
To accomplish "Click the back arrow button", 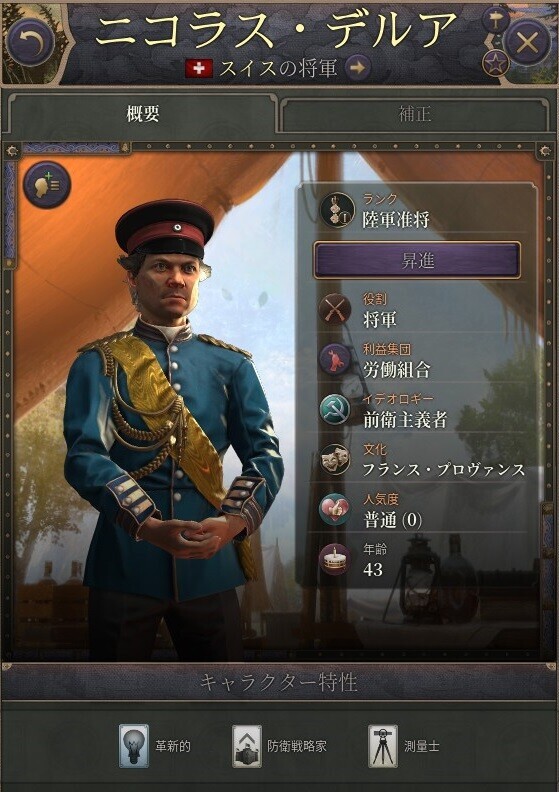I will [30, 42].
